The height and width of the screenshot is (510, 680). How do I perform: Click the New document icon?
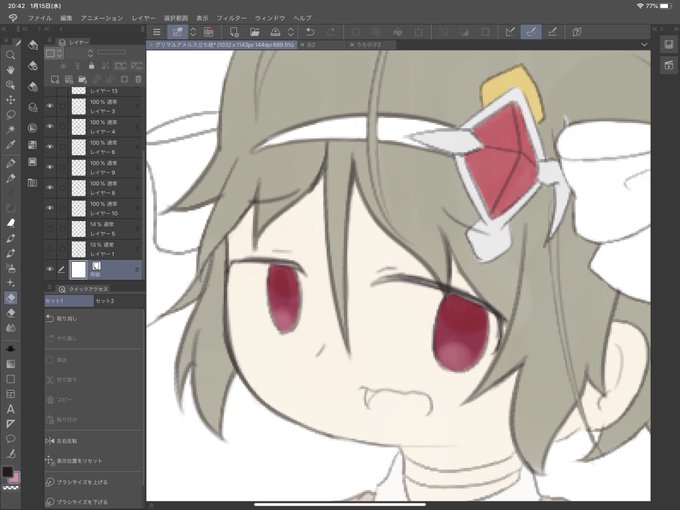click(234, 32)
